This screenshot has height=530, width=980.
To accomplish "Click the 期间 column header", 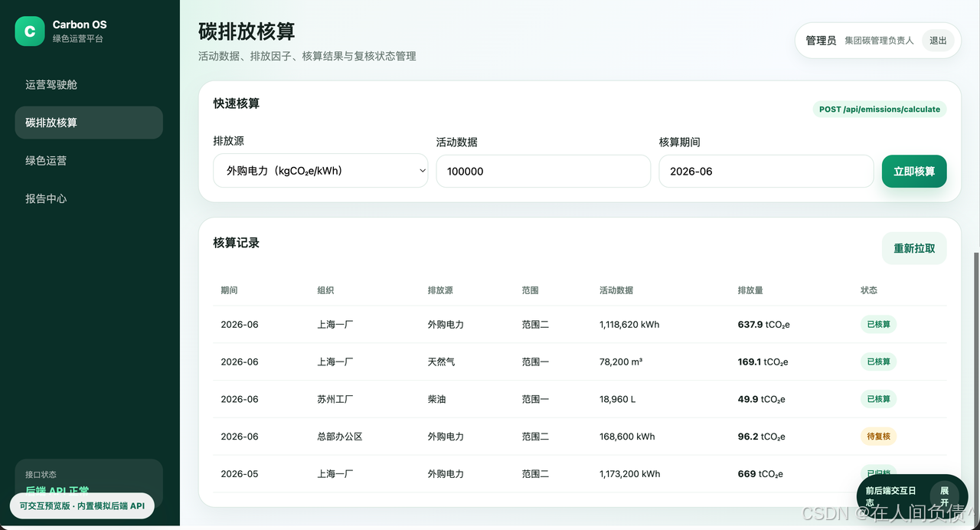I will click(229, 290).
